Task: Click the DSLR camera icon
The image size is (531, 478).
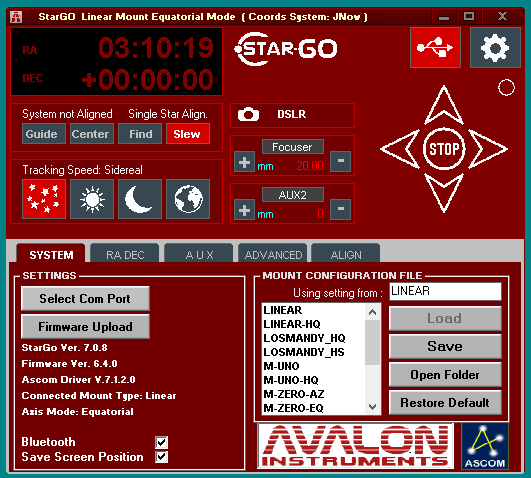Action: 248,115
